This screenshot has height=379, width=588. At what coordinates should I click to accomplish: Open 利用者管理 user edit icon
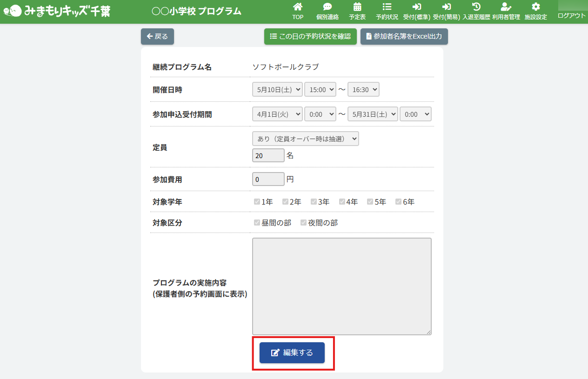coord(506,7)
